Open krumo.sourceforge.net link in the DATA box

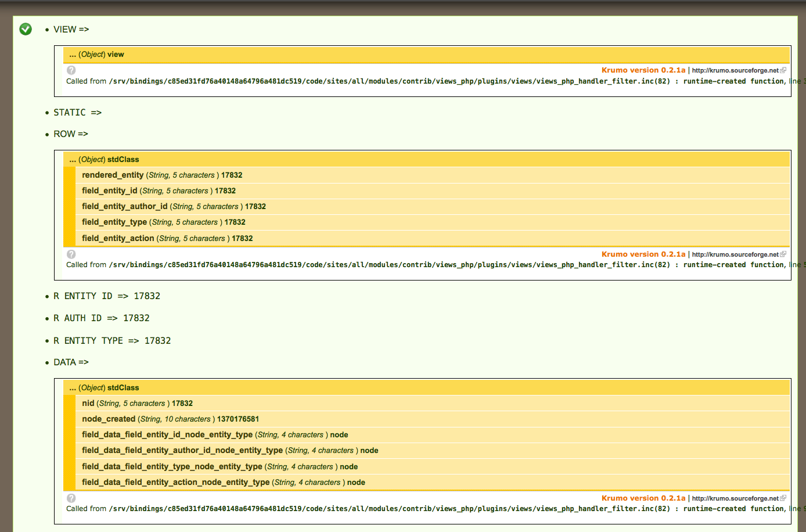click(x=735, y=498)
